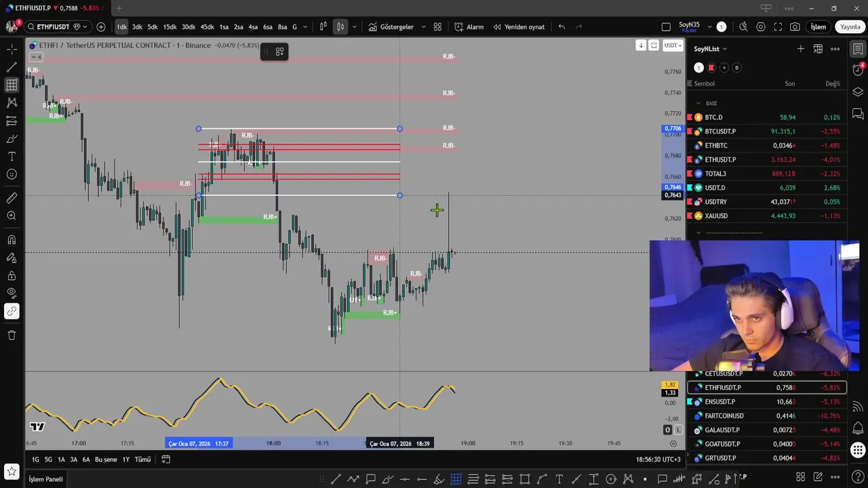Open the patterns drawing tools
Image resolution: width=868 pixels, height=488 pixels.
12,102
